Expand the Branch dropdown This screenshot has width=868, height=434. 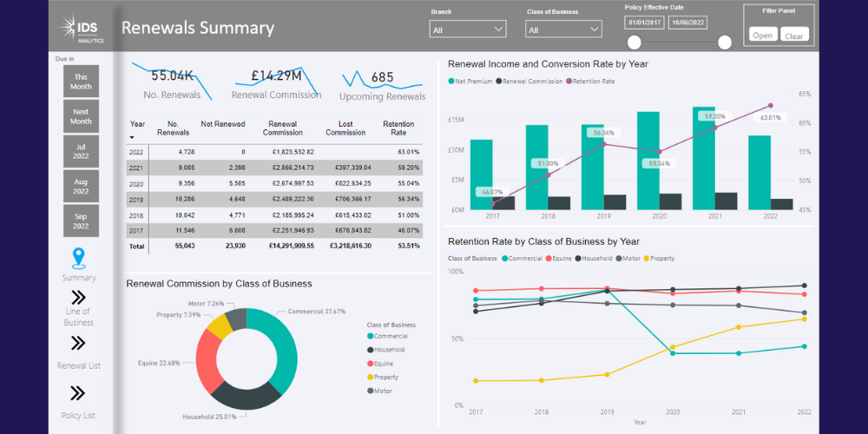point(468,30)
